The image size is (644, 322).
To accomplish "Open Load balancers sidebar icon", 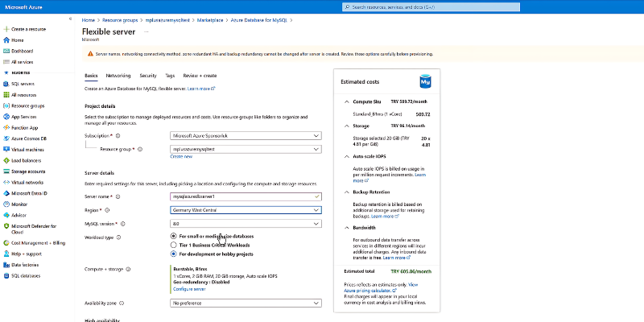I will click(6, 160).
